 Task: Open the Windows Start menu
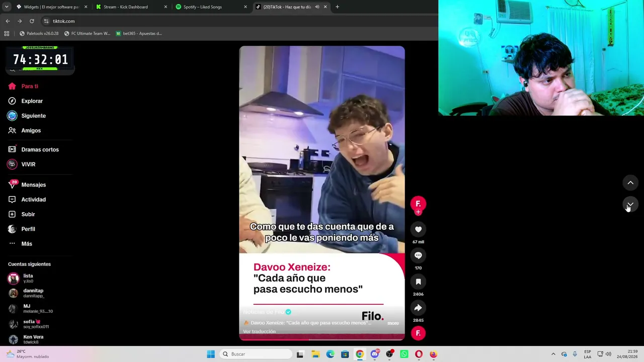pos(211,354)
